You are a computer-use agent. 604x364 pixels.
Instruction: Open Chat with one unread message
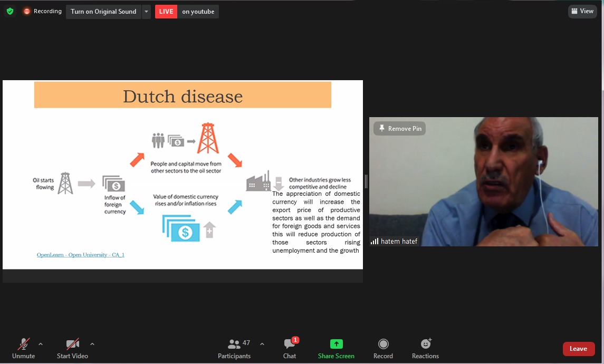coord(290,349)
